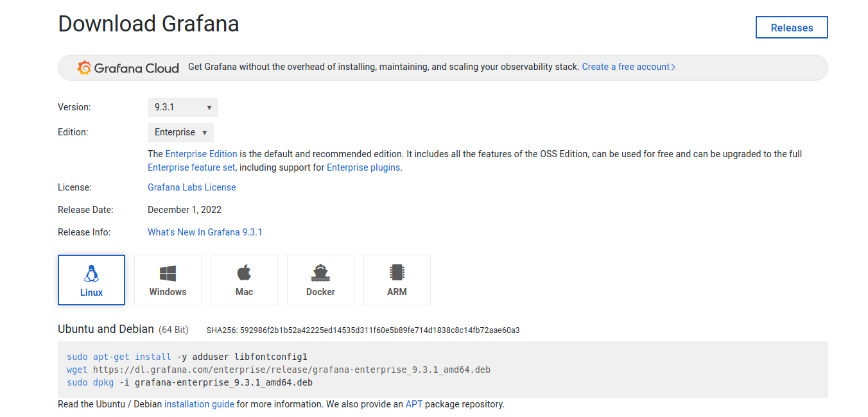Select the Linux platform icon
The width and height of the screenshot is (868, 417).
click(x=91, y=280)
